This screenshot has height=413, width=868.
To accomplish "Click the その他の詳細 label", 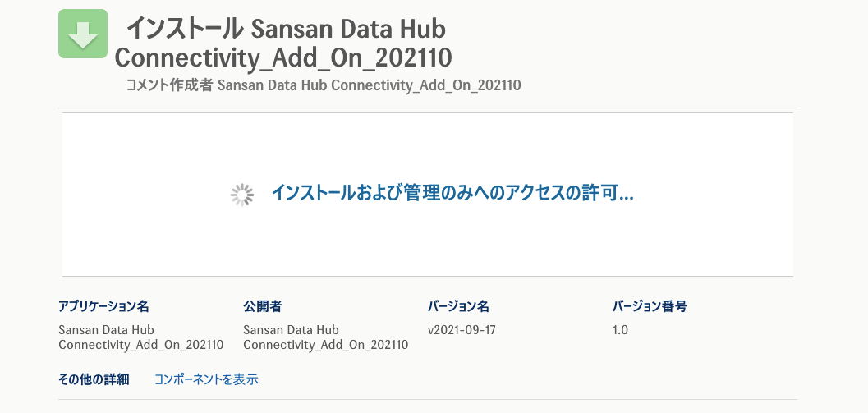I will point(94,379).
